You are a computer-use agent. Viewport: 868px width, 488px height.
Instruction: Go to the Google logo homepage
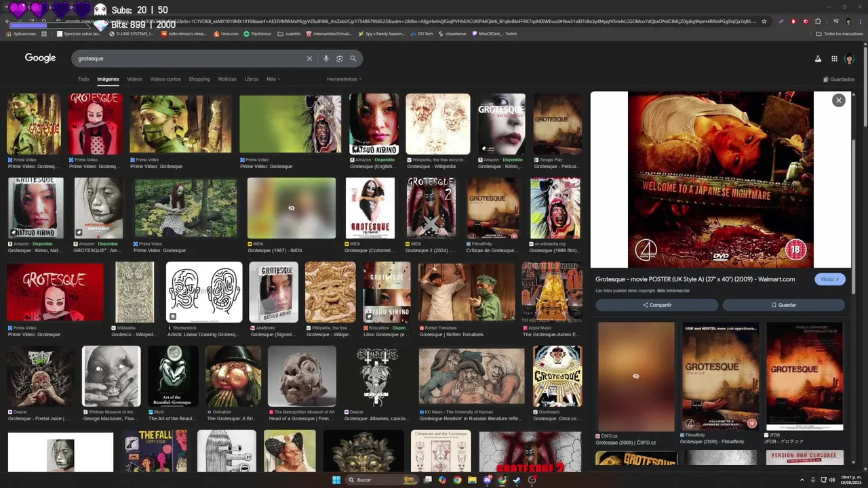41,58
